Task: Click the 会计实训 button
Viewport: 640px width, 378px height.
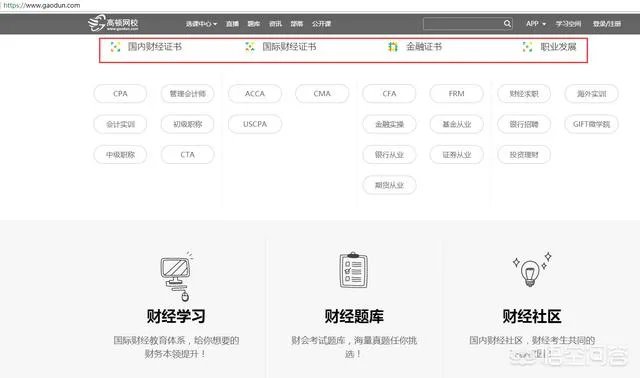Action: (120, 124)
